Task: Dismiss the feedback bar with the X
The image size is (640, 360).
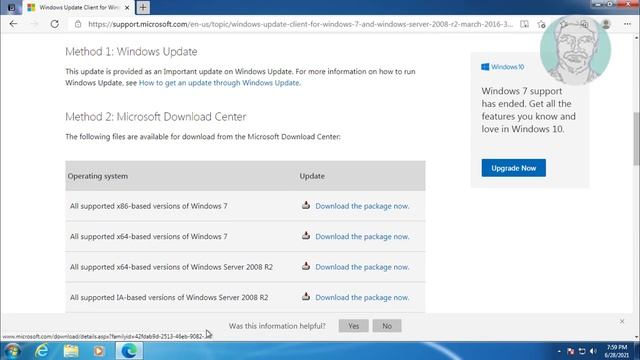Action: pos(622,322)
